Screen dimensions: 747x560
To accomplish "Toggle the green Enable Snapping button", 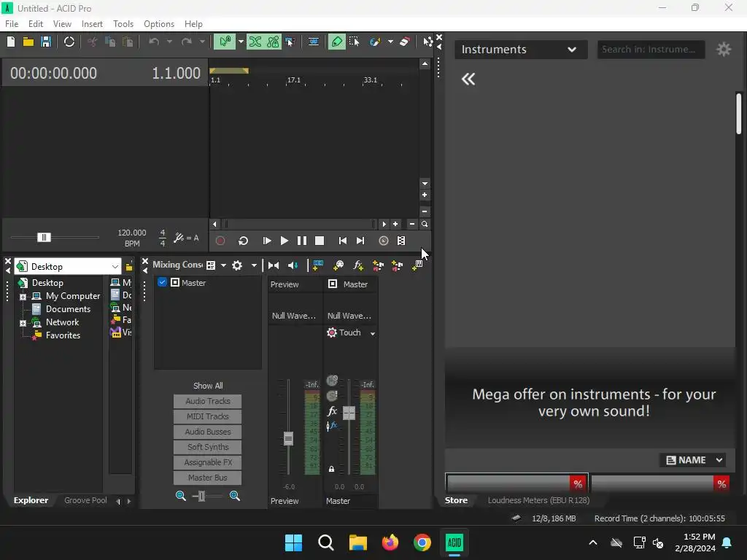I will [x=225, y=42].
